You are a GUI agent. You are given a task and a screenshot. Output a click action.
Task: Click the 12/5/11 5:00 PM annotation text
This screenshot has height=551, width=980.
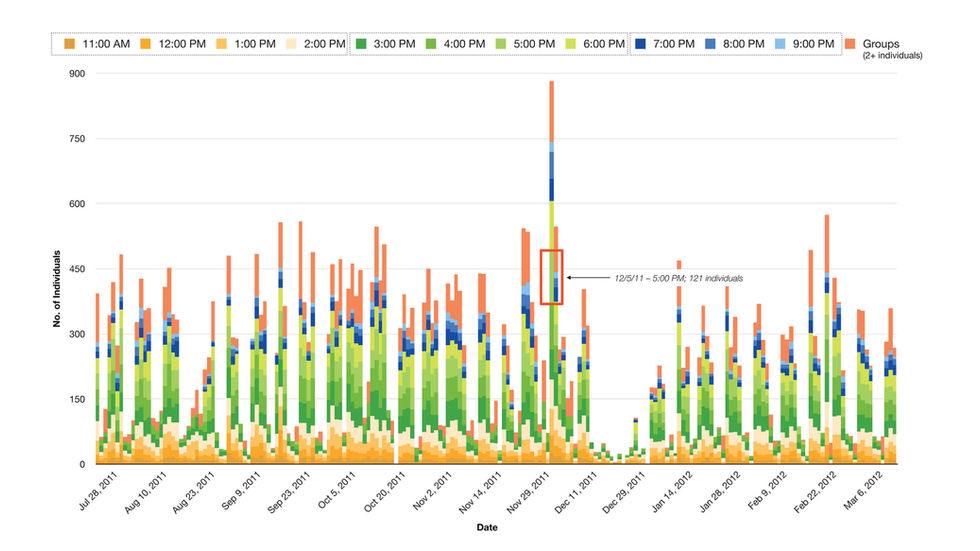(679, 278)
